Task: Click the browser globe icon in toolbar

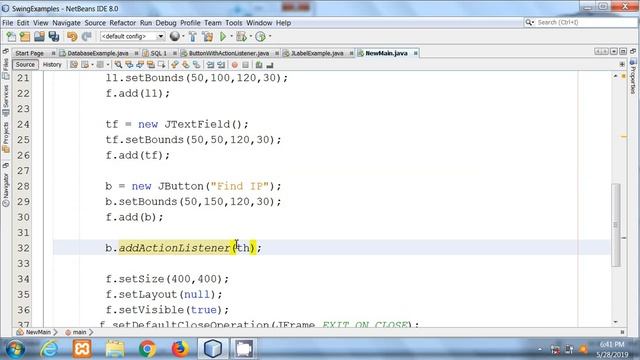Action: [175, 36]
